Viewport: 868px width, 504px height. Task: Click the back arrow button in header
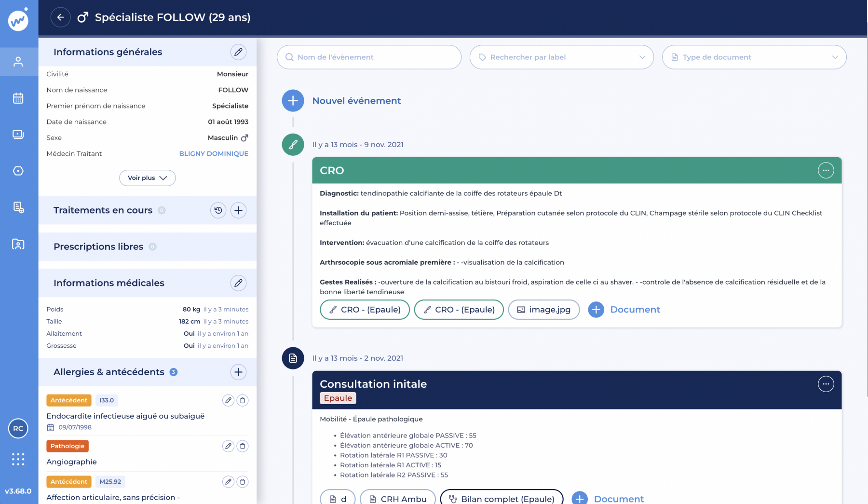60,17
